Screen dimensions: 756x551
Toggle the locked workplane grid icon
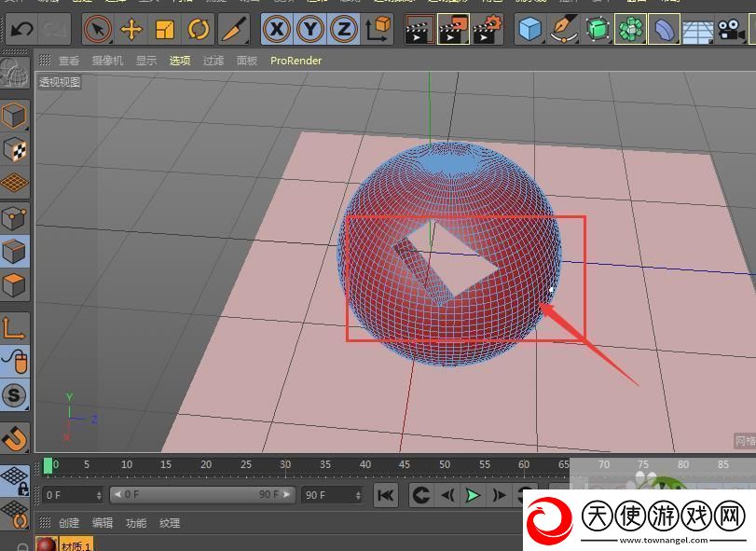click(x=14, y=481)
